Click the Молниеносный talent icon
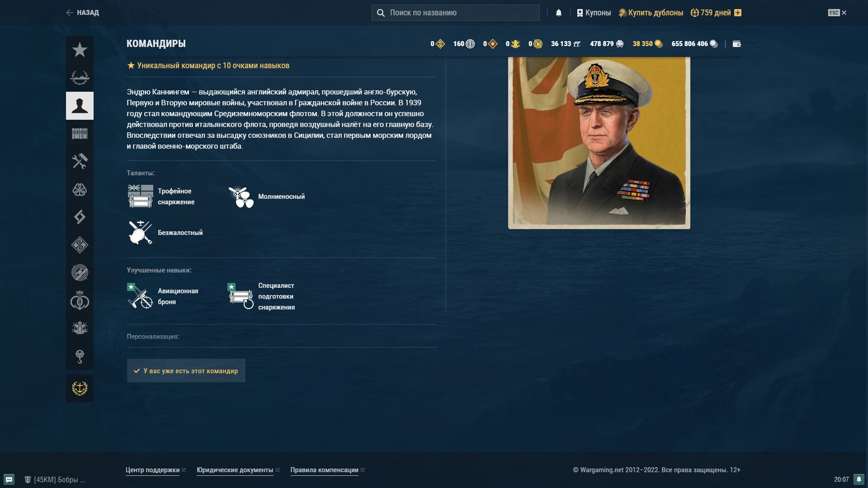 point(241,197)
